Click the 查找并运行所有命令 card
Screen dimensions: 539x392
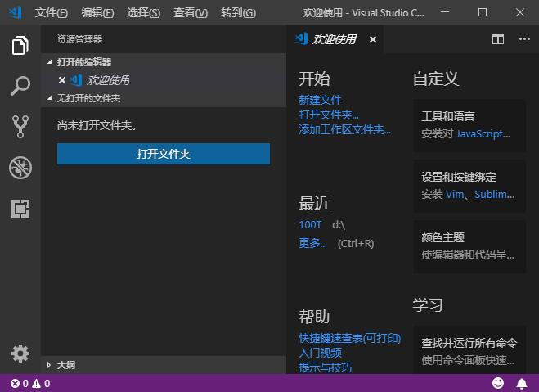469,350
